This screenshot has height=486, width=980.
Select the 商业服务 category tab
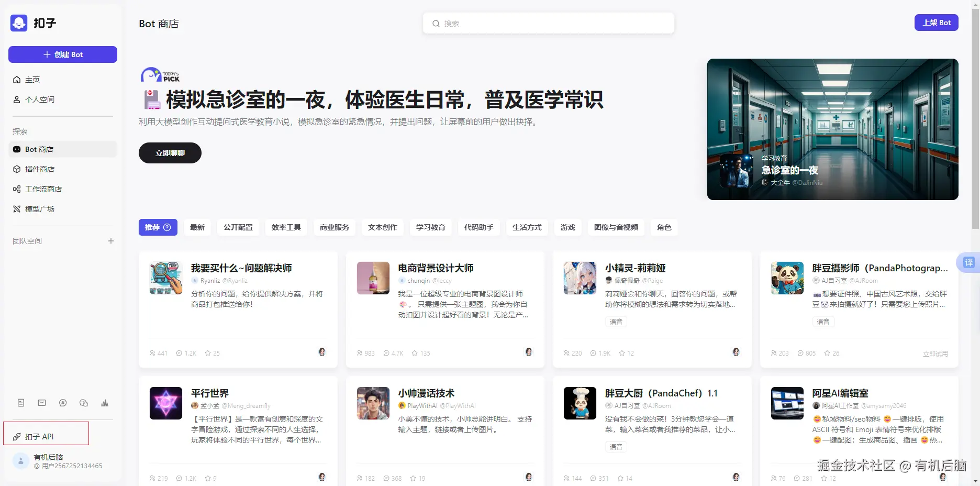[335, 227]
